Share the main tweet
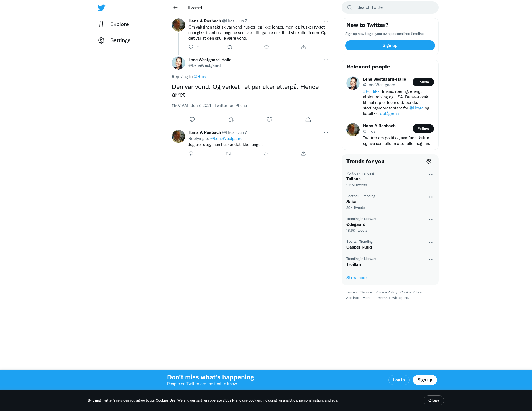The image size is (532, 411). [x=308, y=119]
